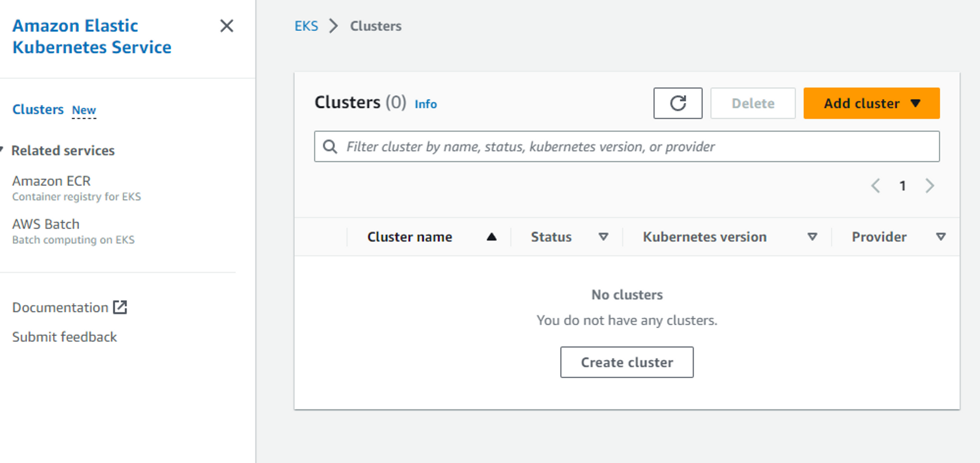Click the Create cluster button
The width and height of the screenshot is (980, 463).
(x=627, y=362)
